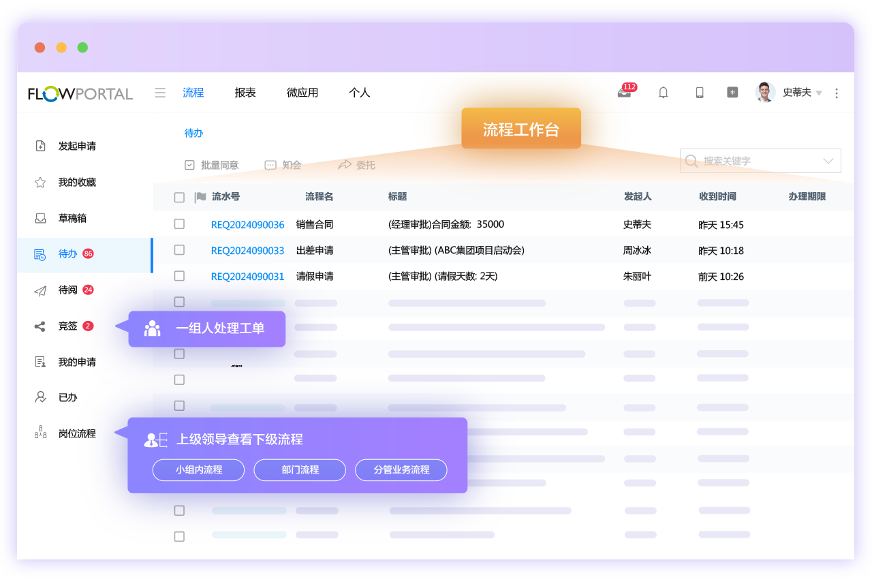View the 待阅 items with 24 badge

coord(67,290)
